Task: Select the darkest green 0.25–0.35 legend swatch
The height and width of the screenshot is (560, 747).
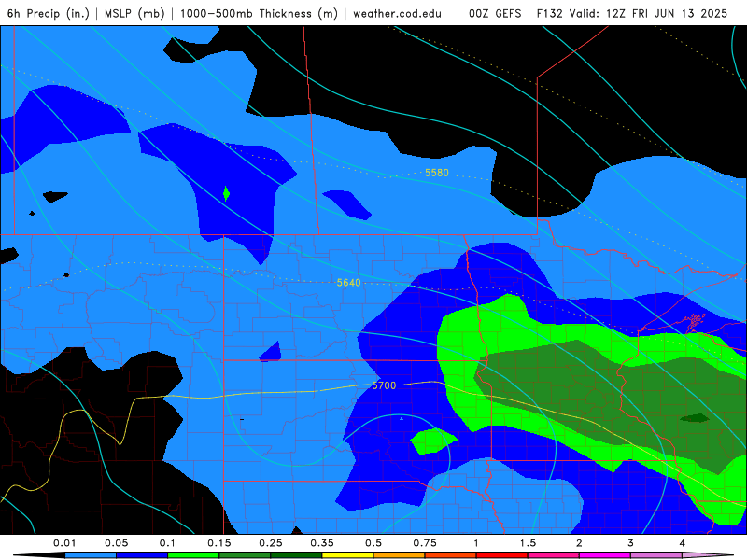Action: (x=296, y=555)
